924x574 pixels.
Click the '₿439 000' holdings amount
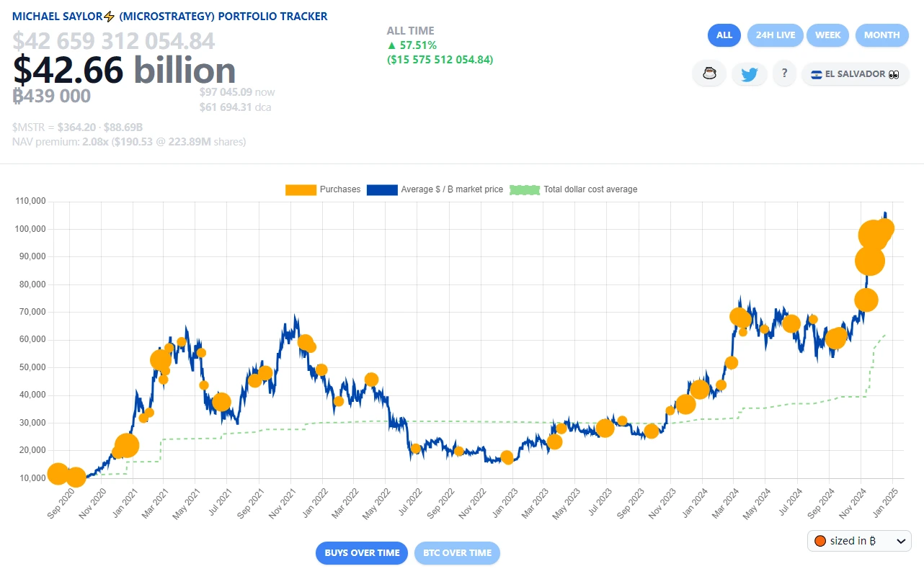(52, 96)
